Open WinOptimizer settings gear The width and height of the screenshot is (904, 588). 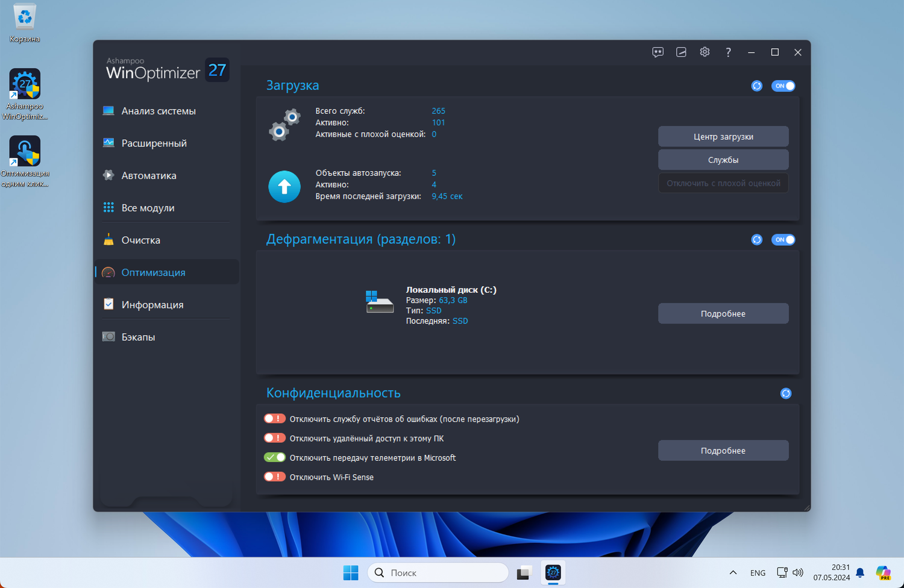pos(705,52)
